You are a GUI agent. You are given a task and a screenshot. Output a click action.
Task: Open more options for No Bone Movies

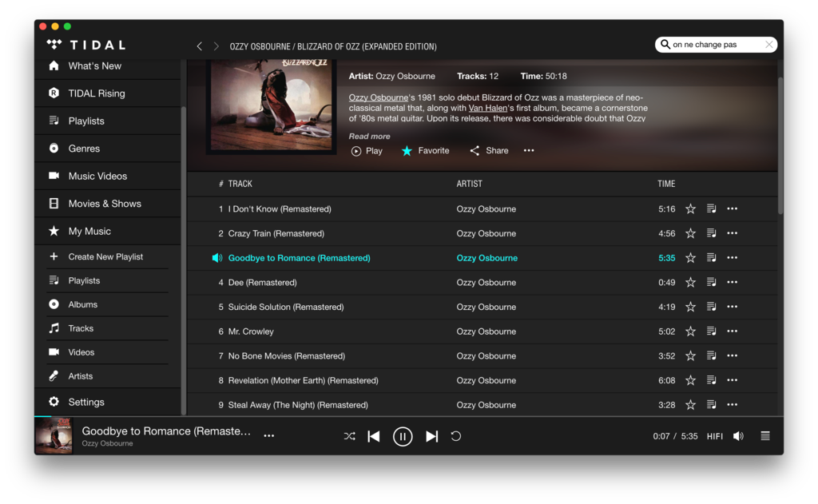[x=733, y=356]
